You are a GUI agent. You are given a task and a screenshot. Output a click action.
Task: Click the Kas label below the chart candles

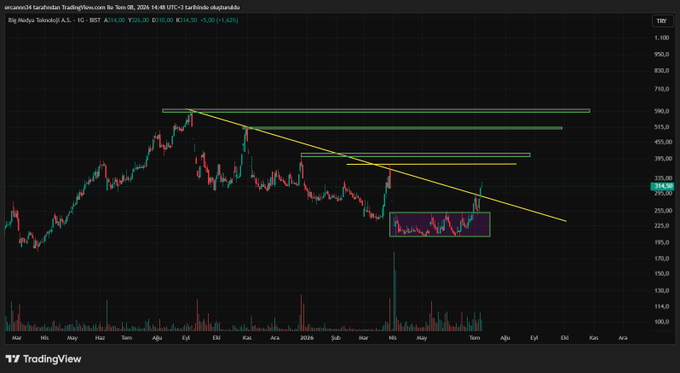pos(247,337)
